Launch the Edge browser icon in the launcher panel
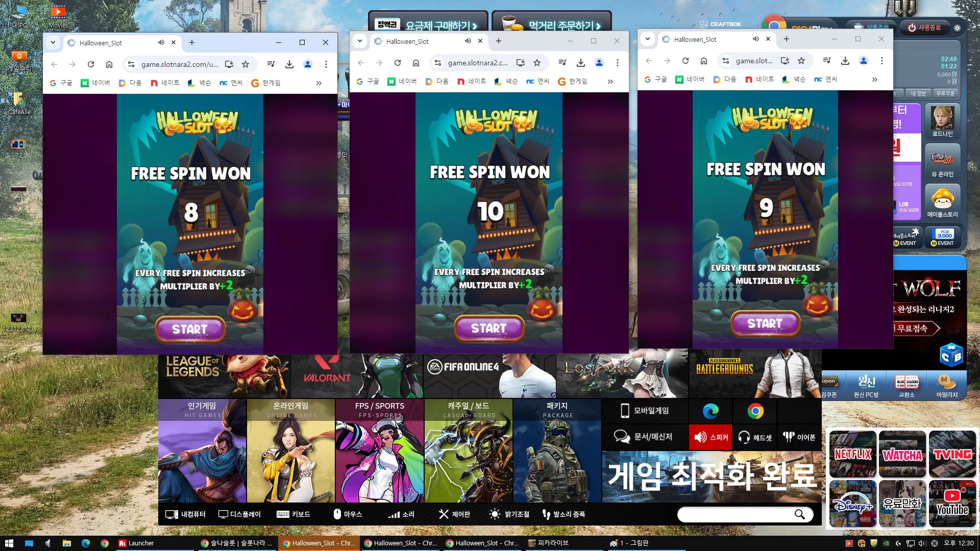 (x=710, y=411)
